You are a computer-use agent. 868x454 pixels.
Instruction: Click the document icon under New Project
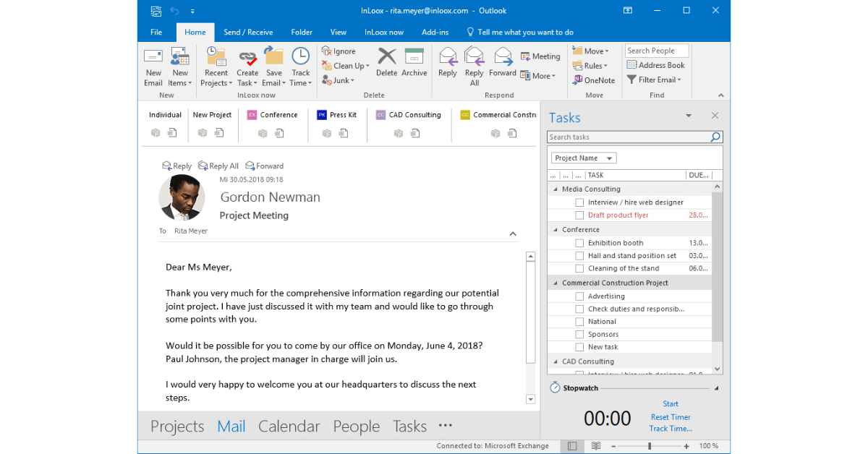[219, 133]
